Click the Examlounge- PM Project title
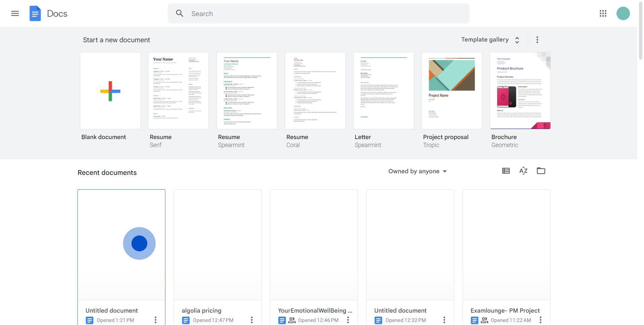 505,311
